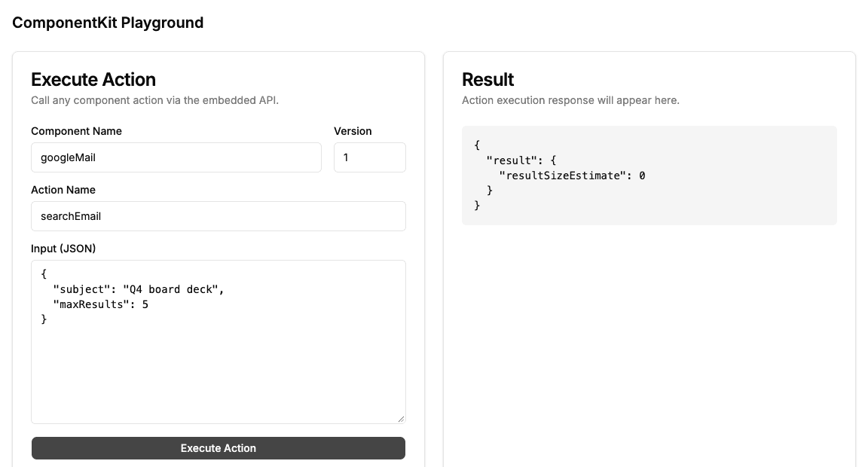The width and height of the screenshot is (868, 467).
Task: Click the Input (JSON) label
Action: [x=63, y=249]
